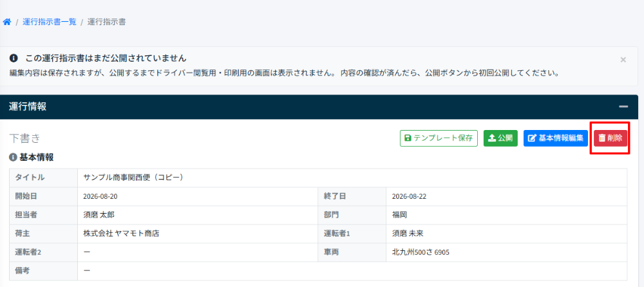The image size is (644, 287).
Task: Go to home via breadcrumb house icon
Action: click(6, 22)
